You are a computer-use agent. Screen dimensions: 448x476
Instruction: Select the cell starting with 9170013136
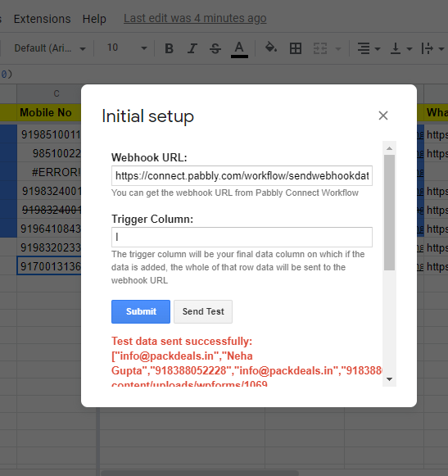point(49,266)
